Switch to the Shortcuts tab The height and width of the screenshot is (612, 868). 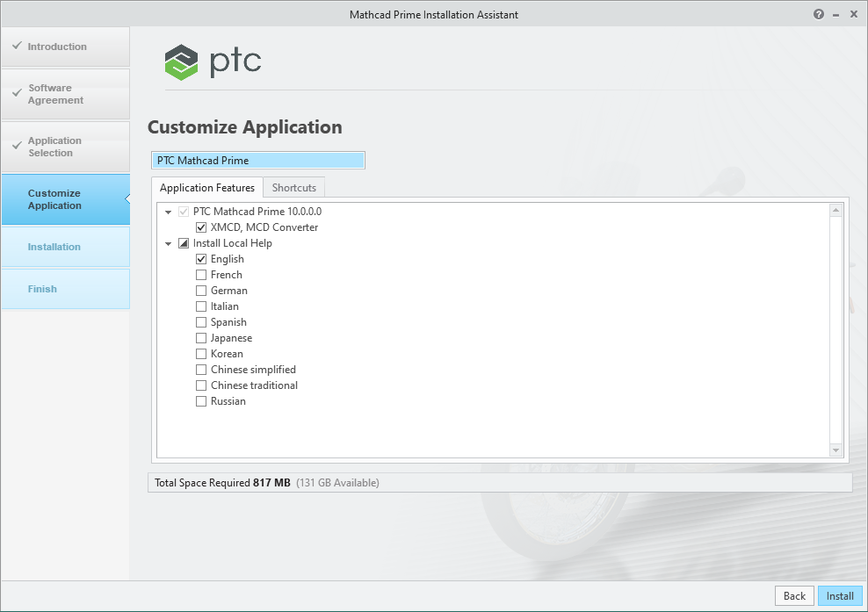(293, 187)
